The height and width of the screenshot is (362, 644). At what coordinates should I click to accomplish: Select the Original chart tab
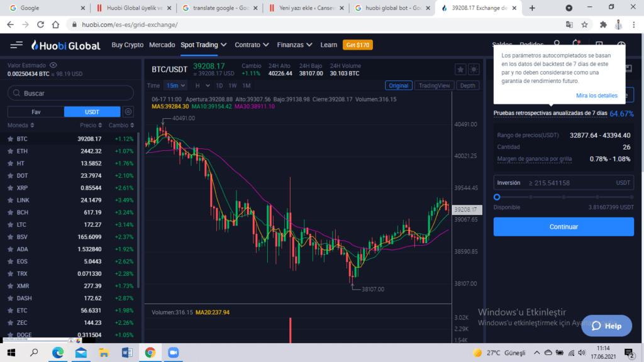398,85
